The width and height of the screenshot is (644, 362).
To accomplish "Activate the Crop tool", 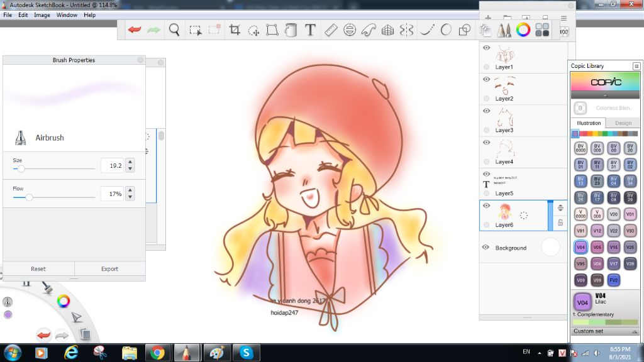I will coord(235,30).
